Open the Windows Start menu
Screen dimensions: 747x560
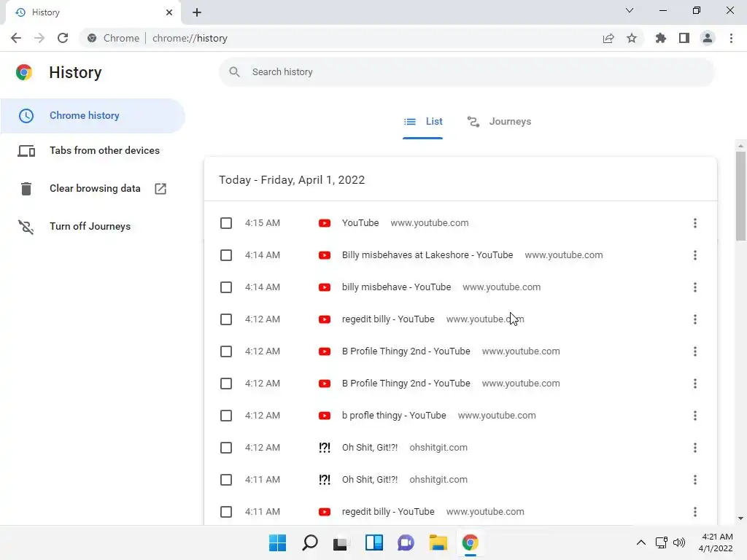pyautogui.click(x=277, y=542)
